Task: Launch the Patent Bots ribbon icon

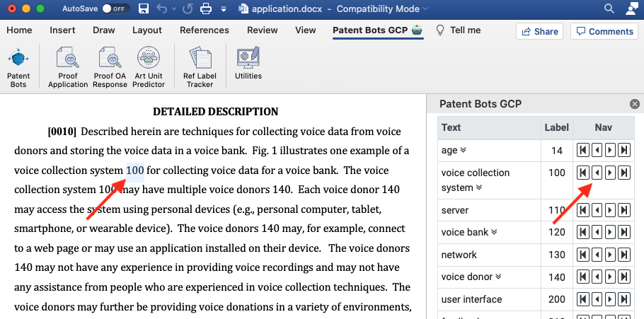Action: click(18, 68)
